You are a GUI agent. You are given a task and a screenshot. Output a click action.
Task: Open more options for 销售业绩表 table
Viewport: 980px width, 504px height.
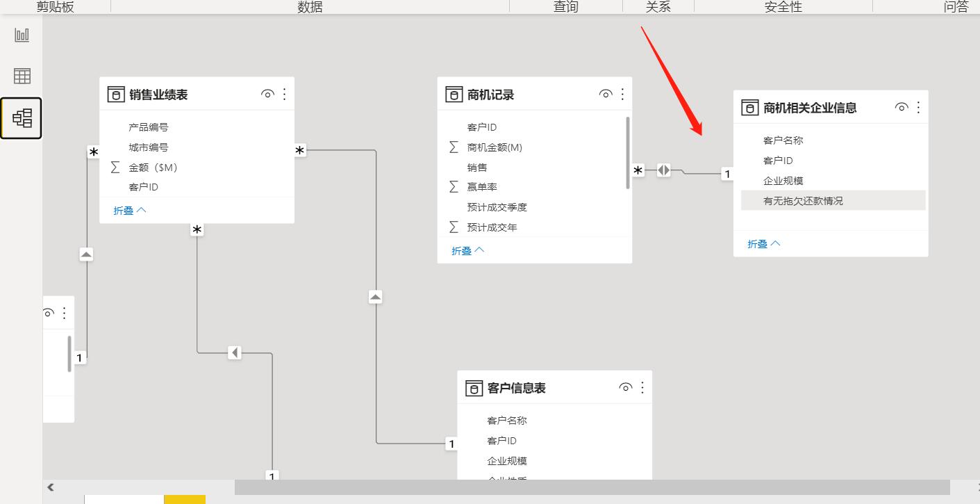284,95
